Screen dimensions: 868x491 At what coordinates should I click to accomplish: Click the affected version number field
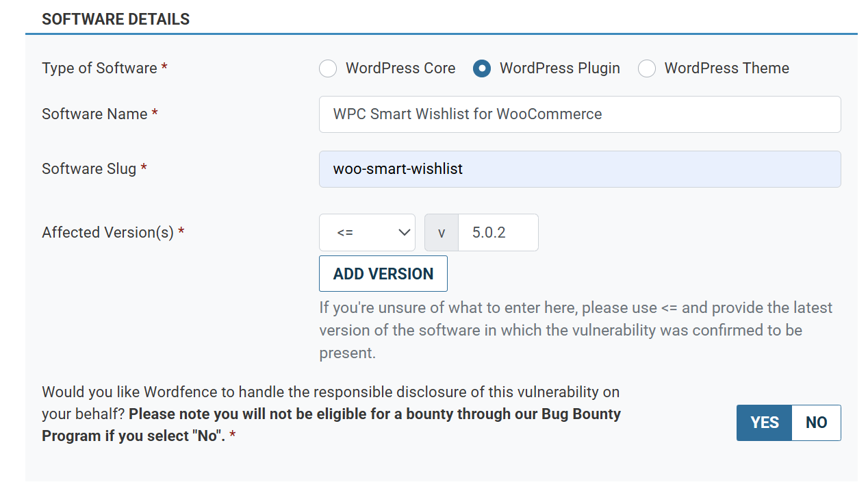(498, 233)
